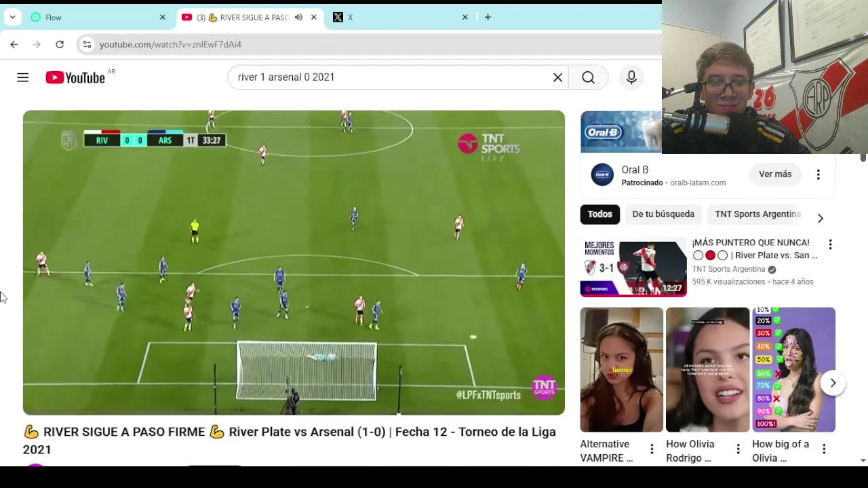Viewport: 868px width, 488px height.
Task: Click the browser forward arrow
Action: 37,44
